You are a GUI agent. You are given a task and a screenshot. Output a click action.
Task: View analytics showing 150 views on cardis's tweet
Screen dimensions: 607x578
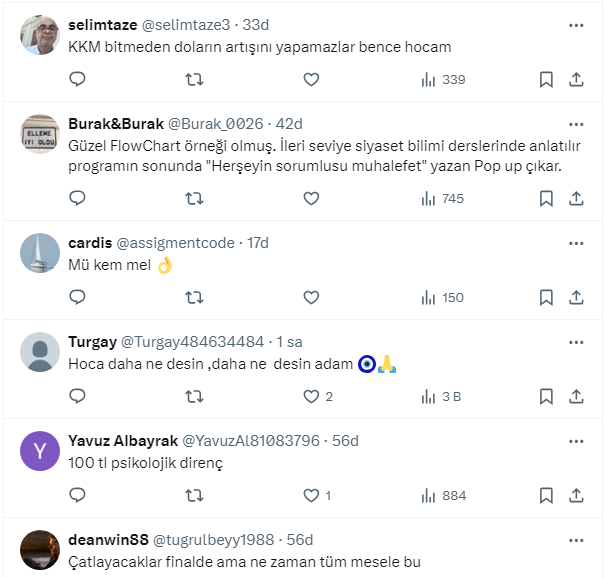coord(440,297)
